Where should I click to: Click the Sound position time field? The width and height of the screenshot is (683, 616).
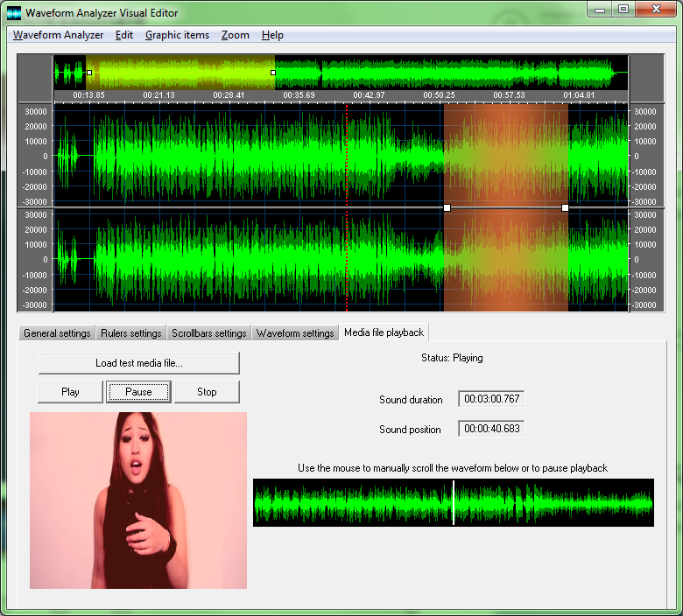tap(490, 429)
